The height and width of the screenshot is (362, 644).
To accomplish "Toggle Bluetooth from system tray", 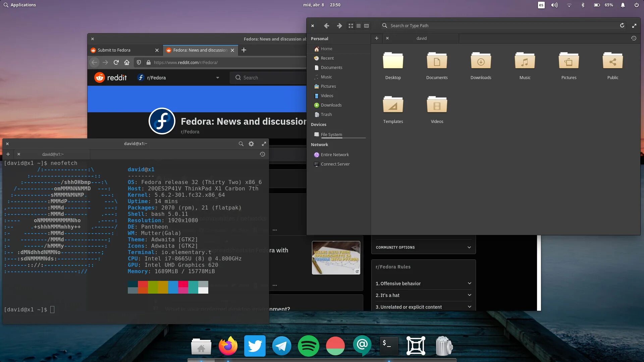I will (x=583, y=5).
